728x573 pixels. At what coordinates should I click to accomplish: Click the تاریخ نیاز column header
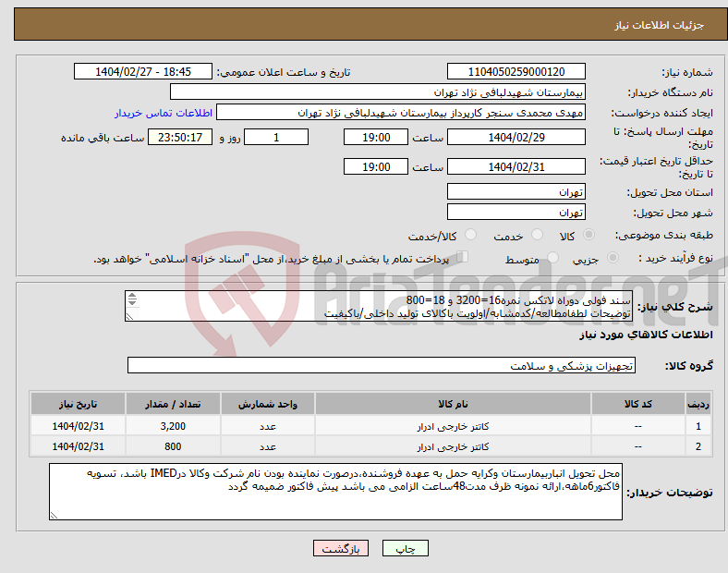coord(78,404)
